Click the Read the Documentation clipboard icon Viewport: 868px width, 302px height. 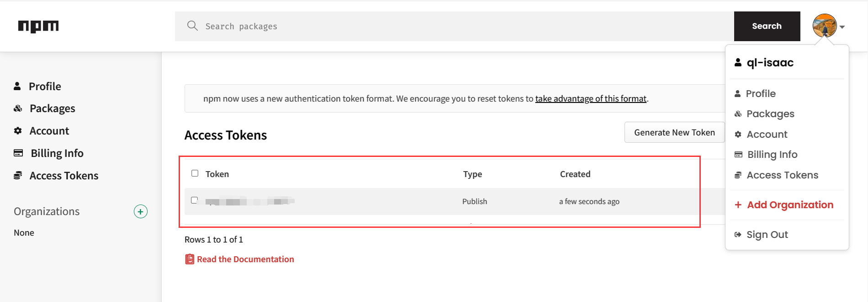click(x=190, y=259)
